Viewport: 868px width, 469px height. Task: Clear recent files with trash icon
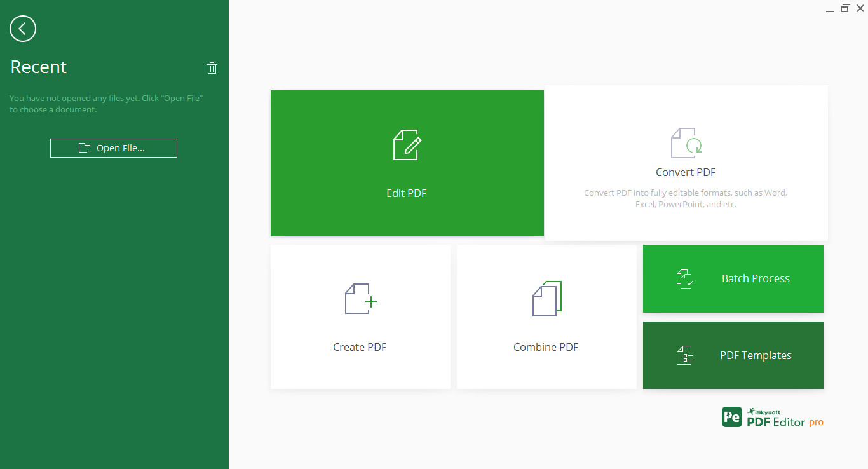point(212,68)
